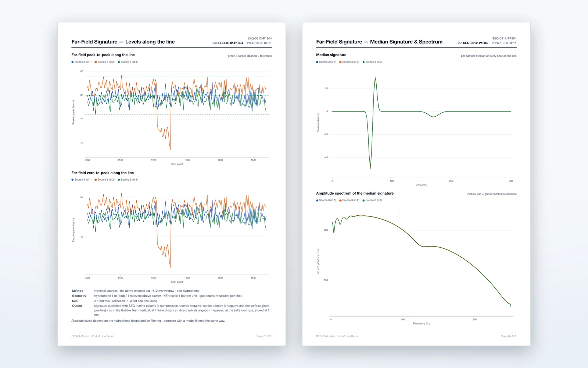Click the 'Output' row label
Image resolution: width=588 pixels, height=368 pixels.
coord(77,306)
